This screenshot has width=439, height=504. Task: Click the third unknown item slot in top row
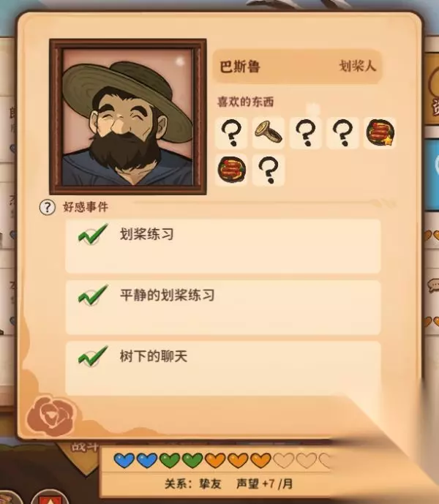[306, 132]
